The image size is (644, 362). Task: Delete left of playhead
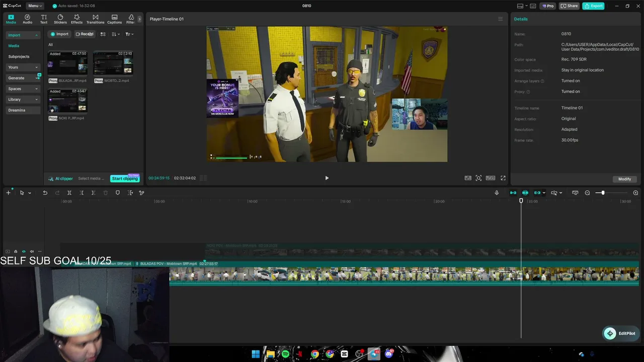coord(82,193)
